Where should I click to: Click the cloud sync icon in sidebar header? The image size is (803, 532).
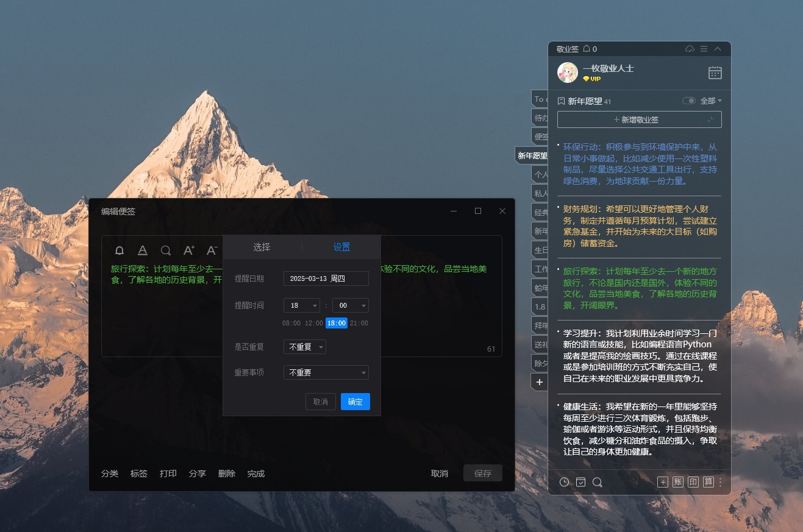coord(690,49)
